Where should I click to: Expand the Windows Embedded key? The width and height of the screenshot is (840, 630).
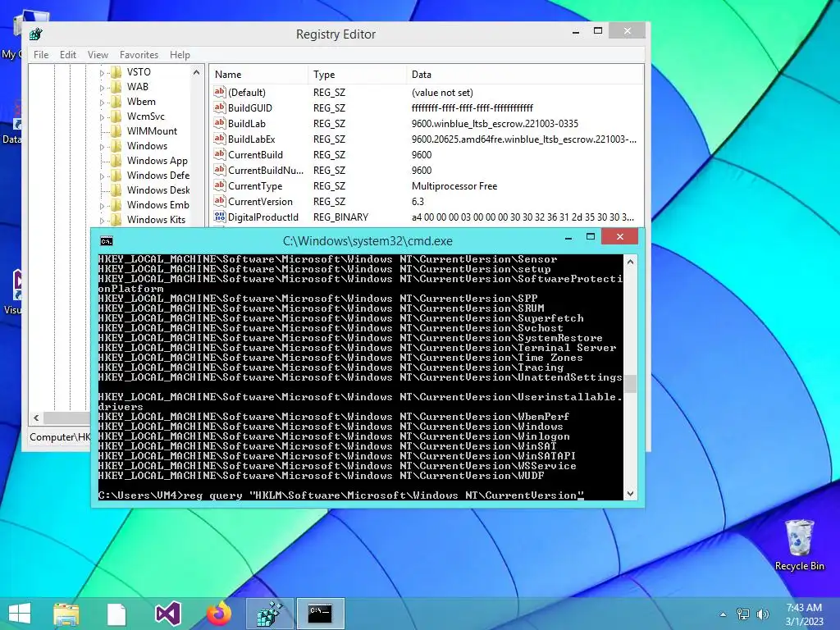[102, 205]
